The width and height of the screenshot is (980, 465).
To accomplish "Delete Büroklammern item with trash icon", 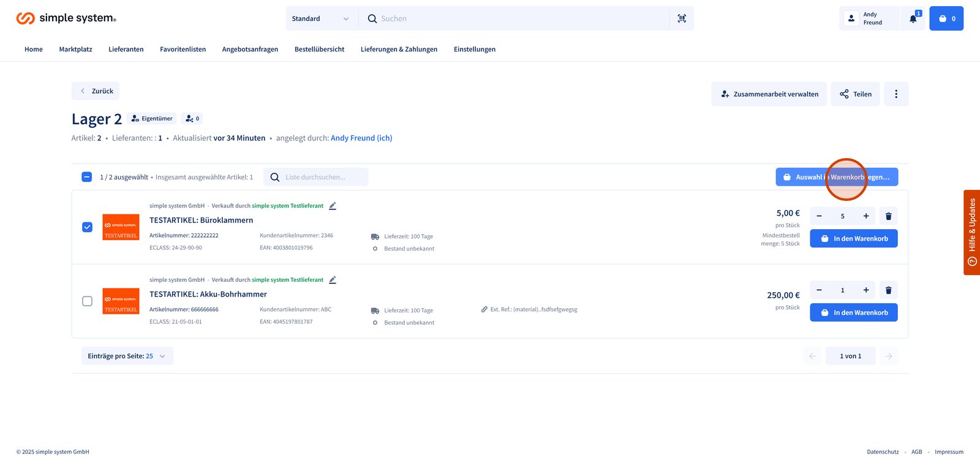I will click(888, 216).
